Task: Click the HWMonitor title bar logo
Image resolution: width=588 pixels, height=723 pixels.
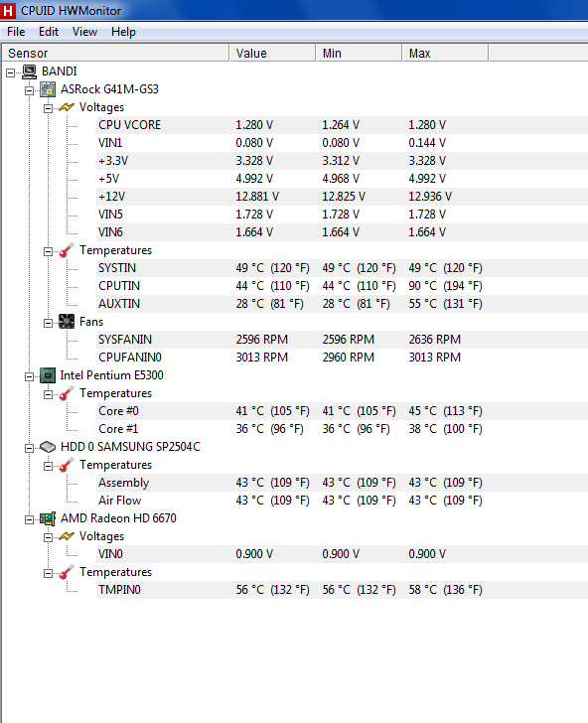Action: point(8,11)
